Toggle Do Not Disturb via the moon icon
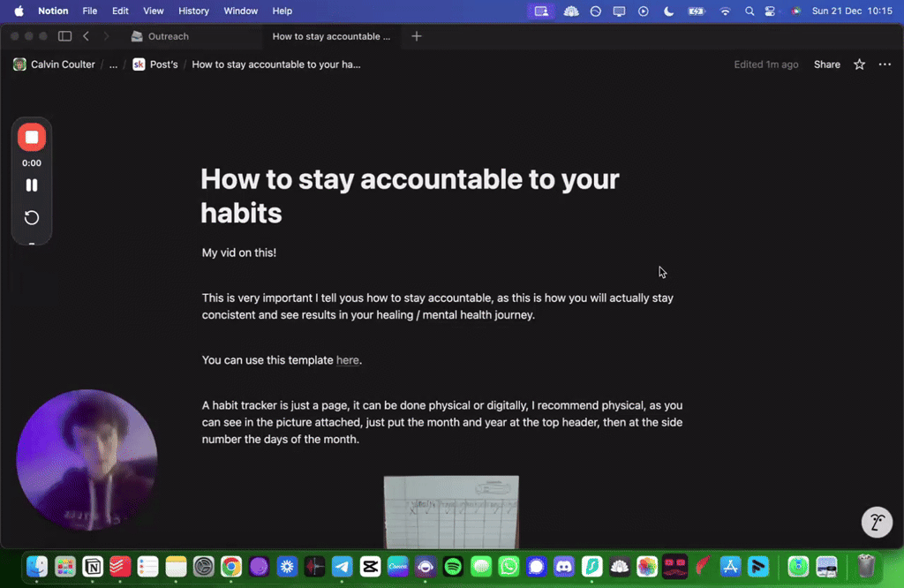Screen dimensions: 904x588 click(668, 11)
